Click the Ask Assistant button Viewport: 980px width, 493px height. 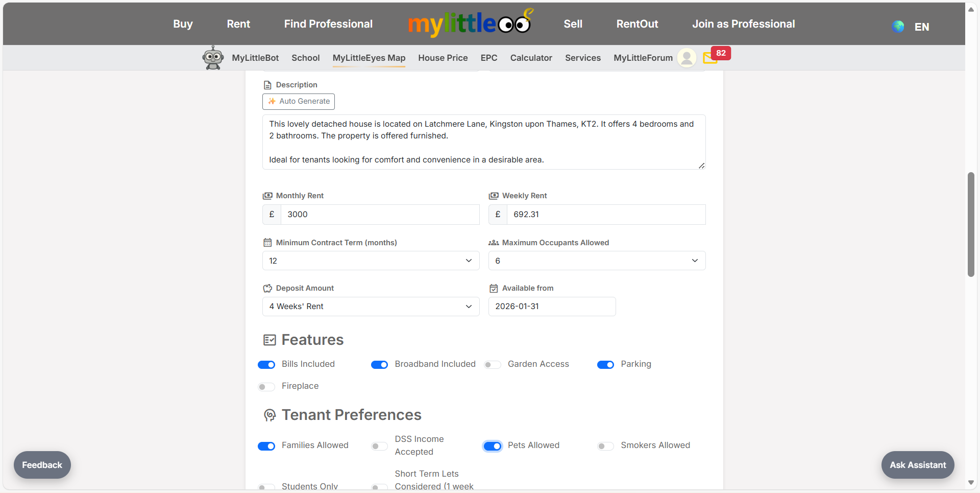tap(917, 465)
